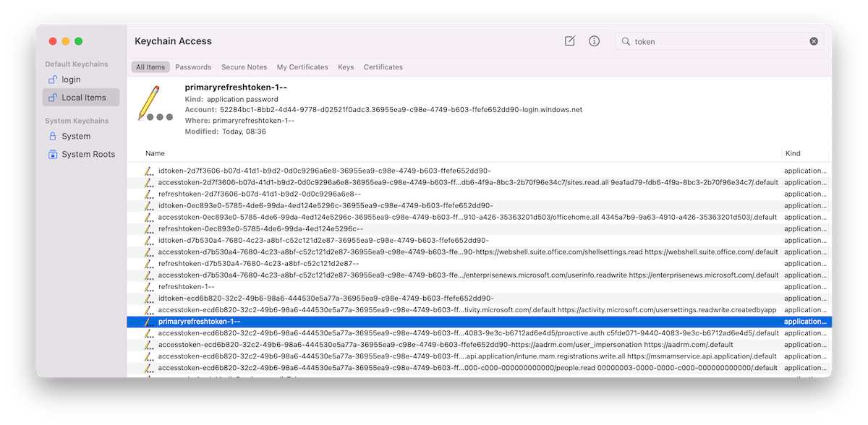This screenshot has height=425, width=868.
Task: Select accesstoken-ecd6b820 activity.microsoft.com usersettings row
Action: coord(479,309)
